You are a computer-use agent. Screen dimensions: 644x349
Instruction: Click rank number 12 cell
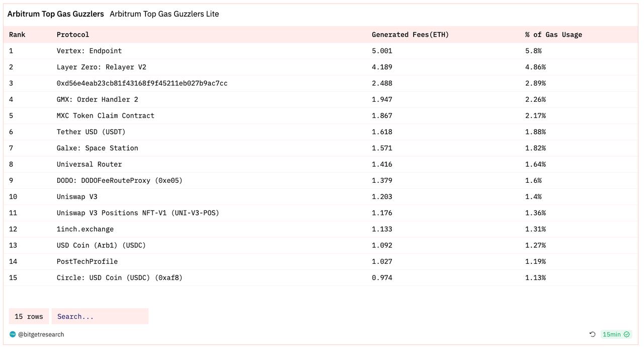tap(13, 229)
